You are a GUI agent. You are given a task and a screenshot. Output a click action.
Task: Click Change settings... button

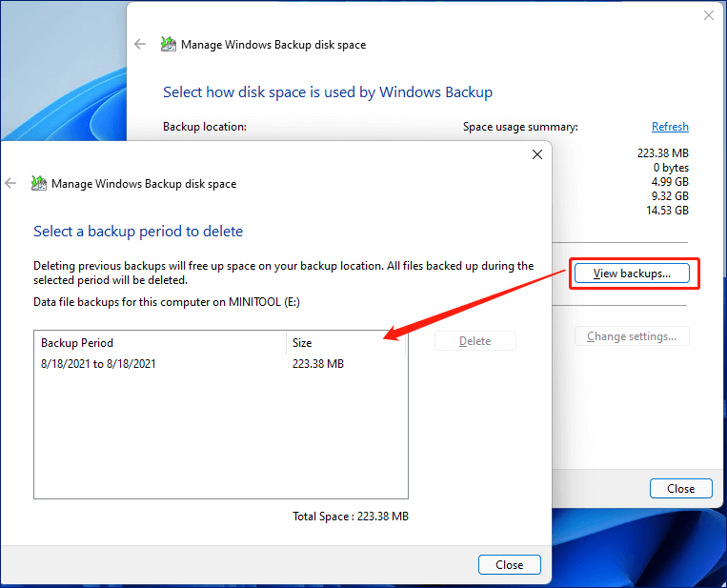[x=632, y=335]
